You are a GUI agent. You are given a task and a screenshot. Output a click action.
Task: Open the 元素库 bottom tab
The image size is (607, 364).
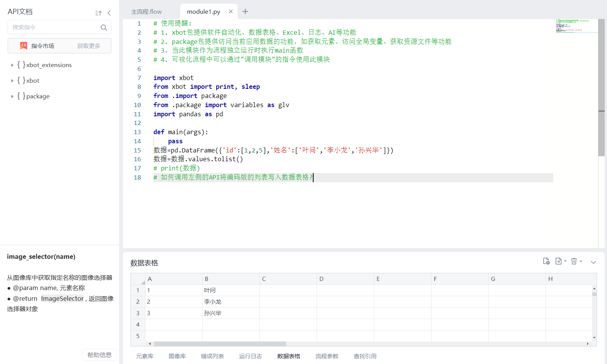(145, 356)
